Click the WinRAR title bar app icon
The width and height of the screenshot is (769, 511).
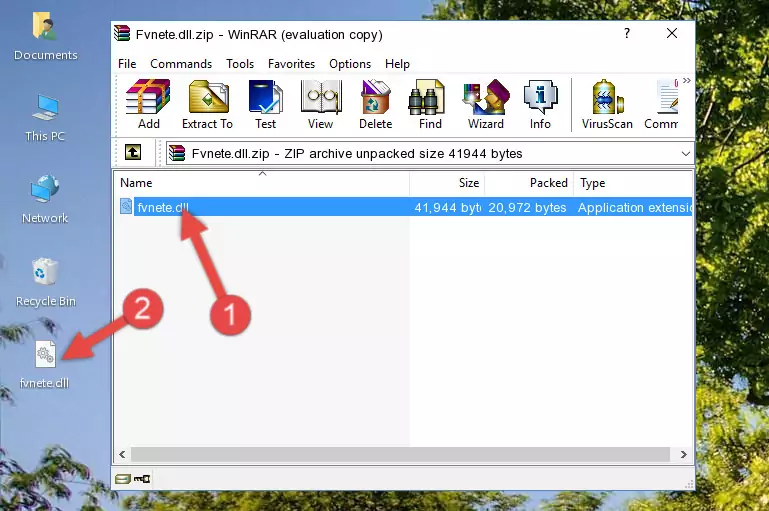(123, 33)
